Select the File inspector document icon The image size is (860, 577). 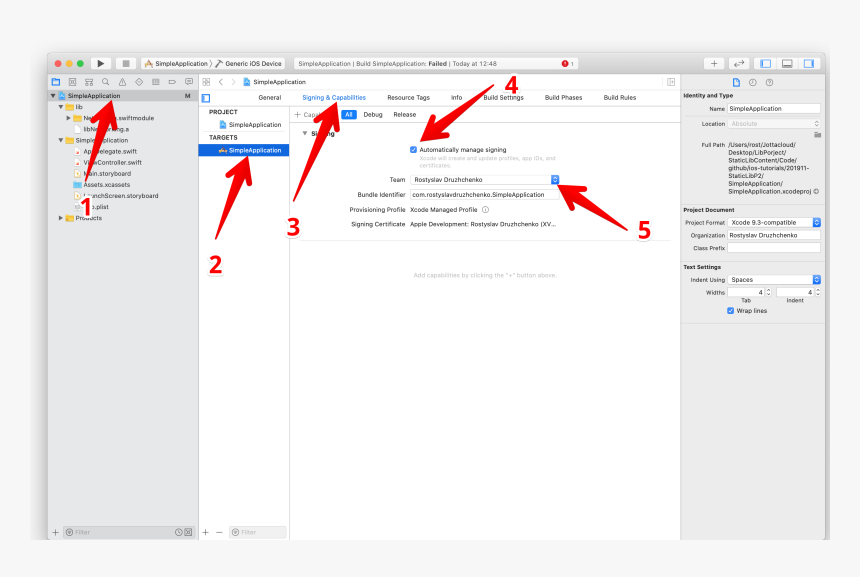(737, 82)
